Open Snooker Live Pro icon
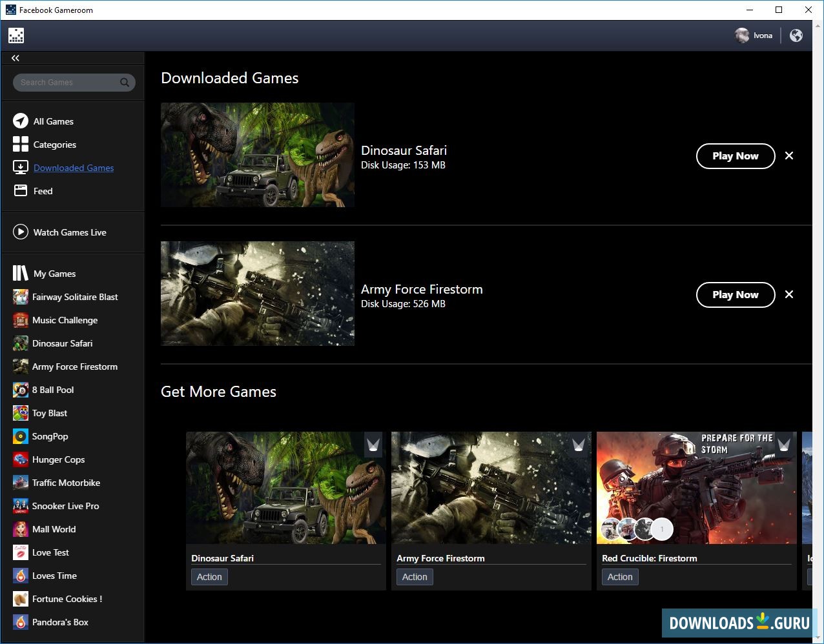The image size is (824, 644). tap(21, 506)
